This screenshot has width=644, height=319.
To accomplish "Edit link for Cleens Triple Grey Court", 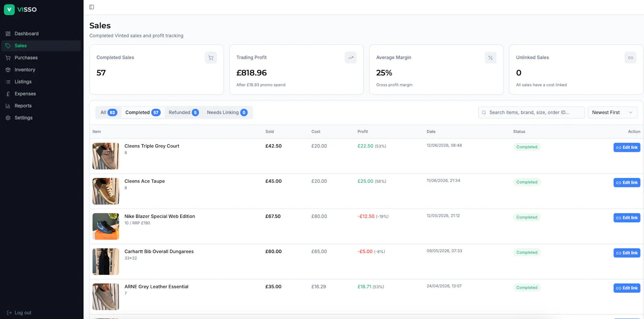I will 627,147.
